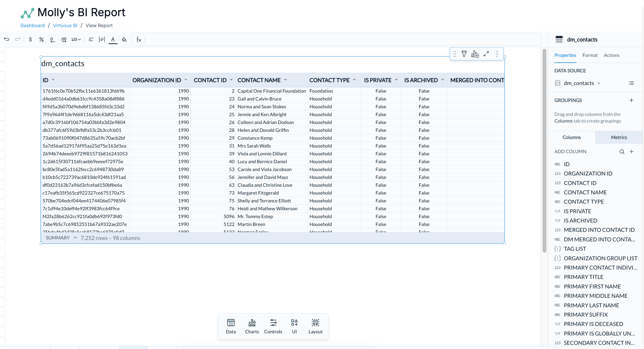644x349 pixels.
Task: Grab the table drag handle icon
Action: point(454,54)
